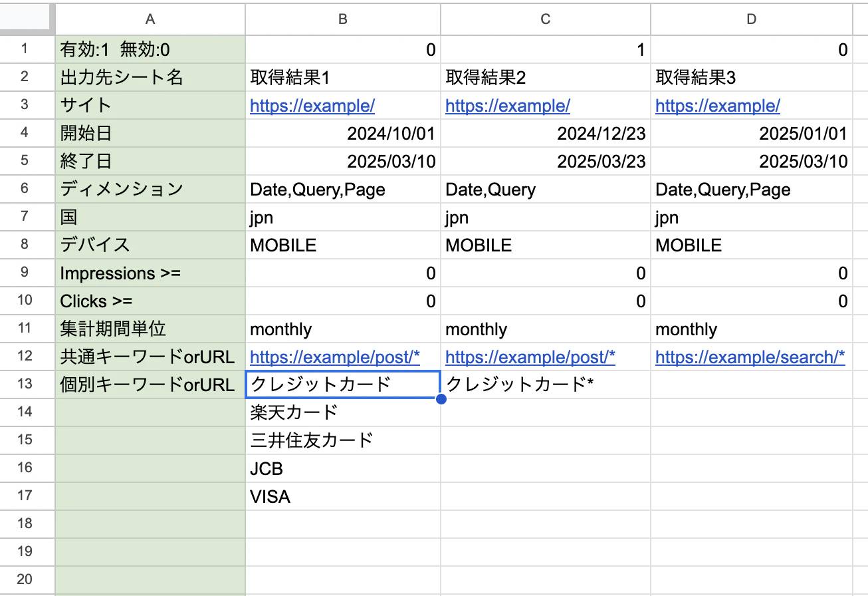The height and width of the screenshot is (596, 868).
Task: Open https://example/post/* link in column C
Action: pos(530,357)
